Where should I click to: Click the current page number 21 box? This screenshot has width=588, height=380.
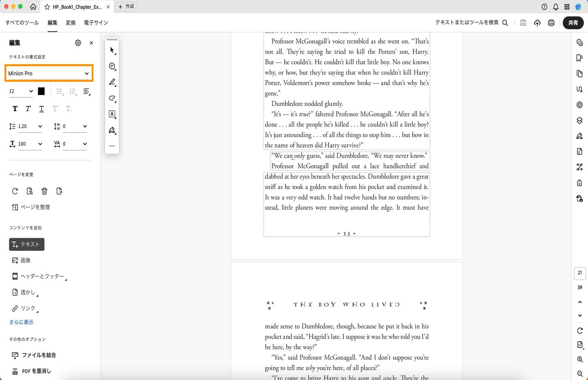click(580, 273)
